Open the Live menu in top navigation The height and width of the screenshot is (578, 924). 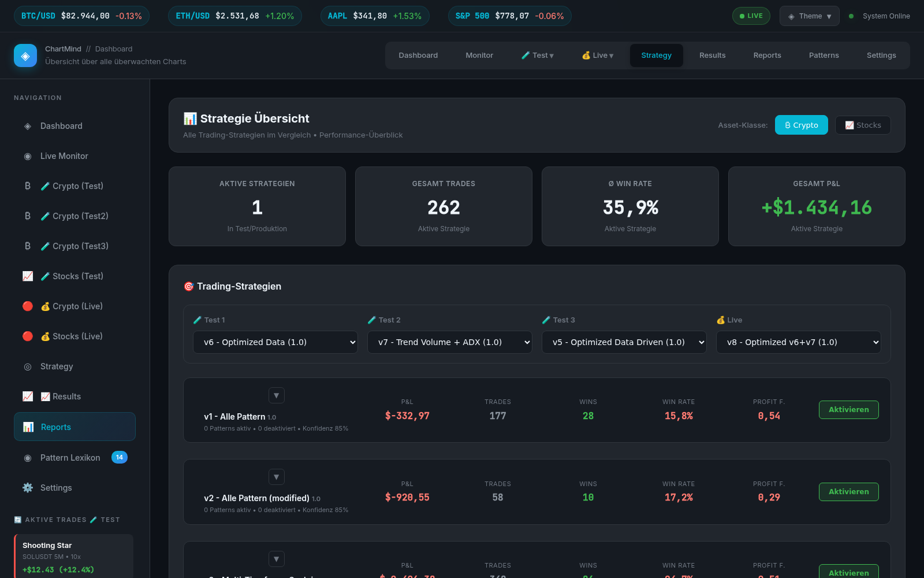coord(598,55)
